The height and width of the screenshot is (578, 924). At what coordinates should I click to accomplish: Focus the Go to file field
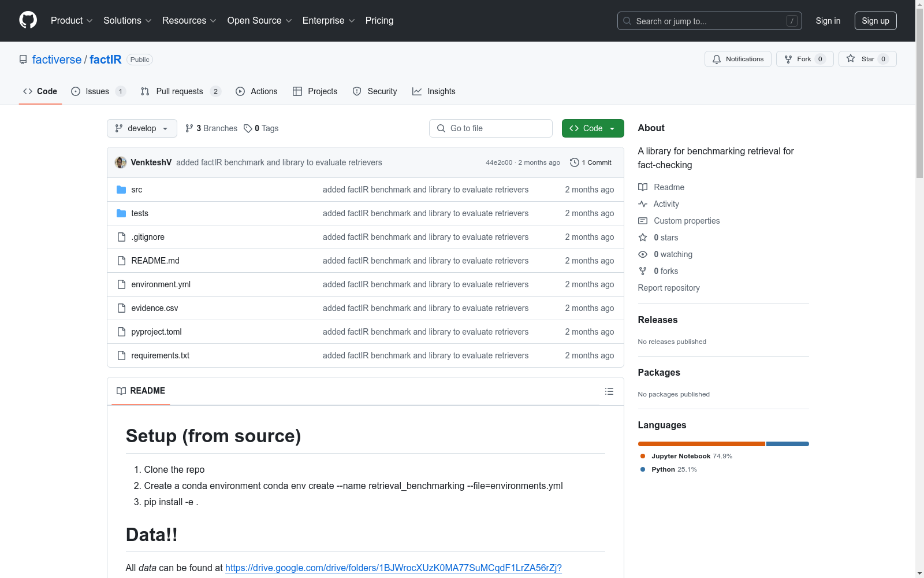click(x=491, y=128)
